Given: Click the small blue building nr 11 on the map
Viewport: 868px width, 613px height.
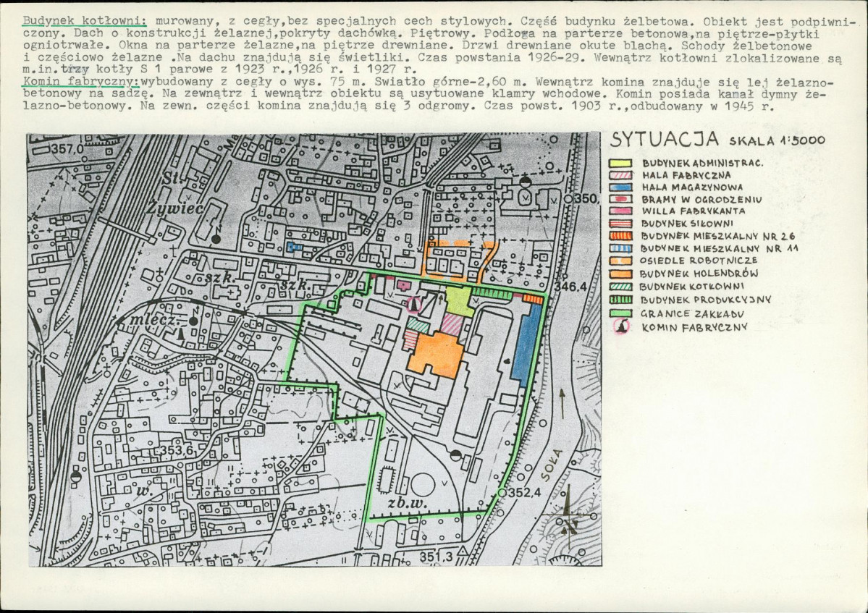Looking at the screenshot, I should tap(295, 248).
